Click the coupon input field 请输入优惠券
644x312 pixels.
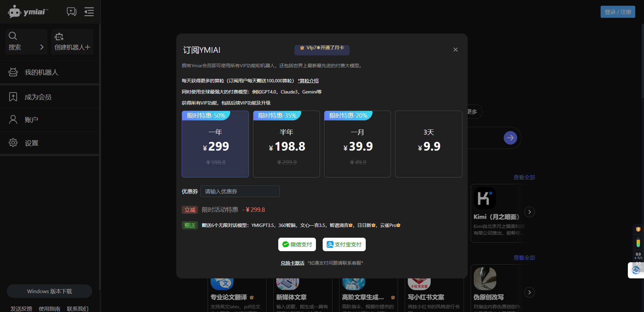click(240, 191)
